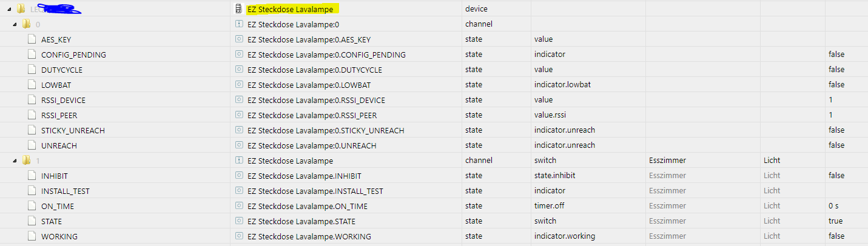
Task: Collapse channel 1 folder arrow
Action: coord(15,161)
